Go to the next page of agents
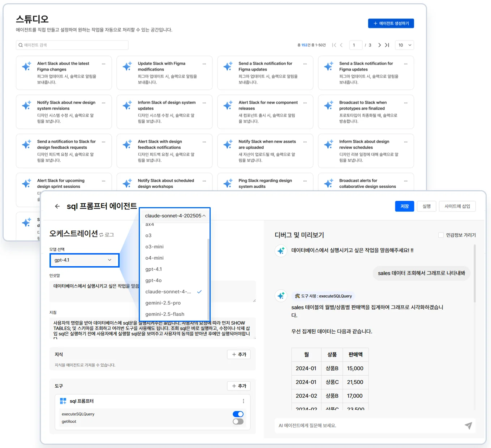 [x=379, y=45]
